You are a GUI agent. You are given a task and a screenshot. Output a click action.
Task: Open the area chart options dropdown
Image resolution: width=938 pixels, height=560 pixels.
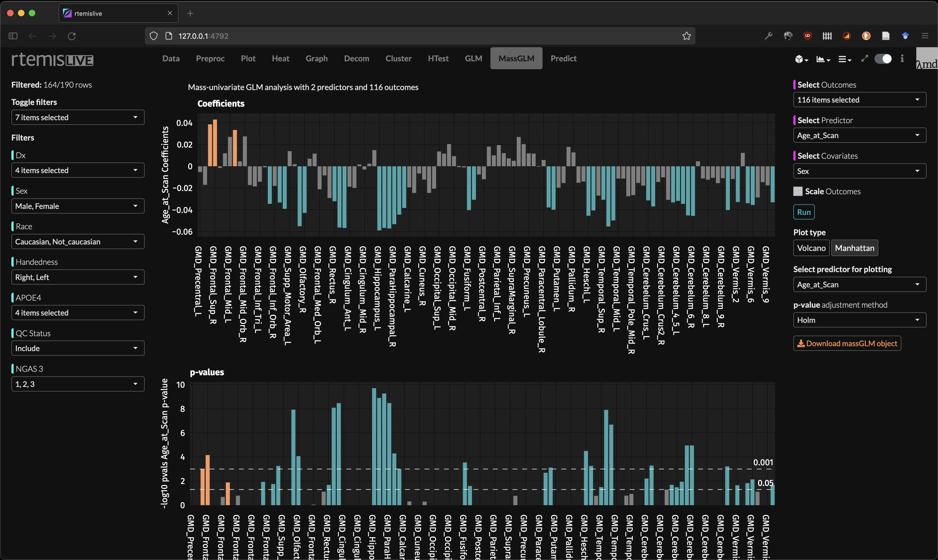[823, 59]
